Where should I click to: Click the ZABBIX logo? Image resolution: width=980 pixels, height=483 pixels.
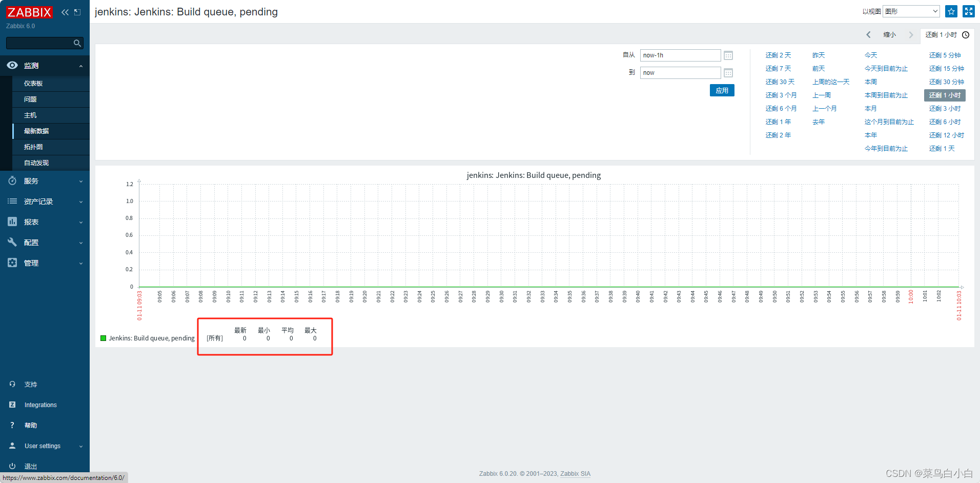[29, 12]
